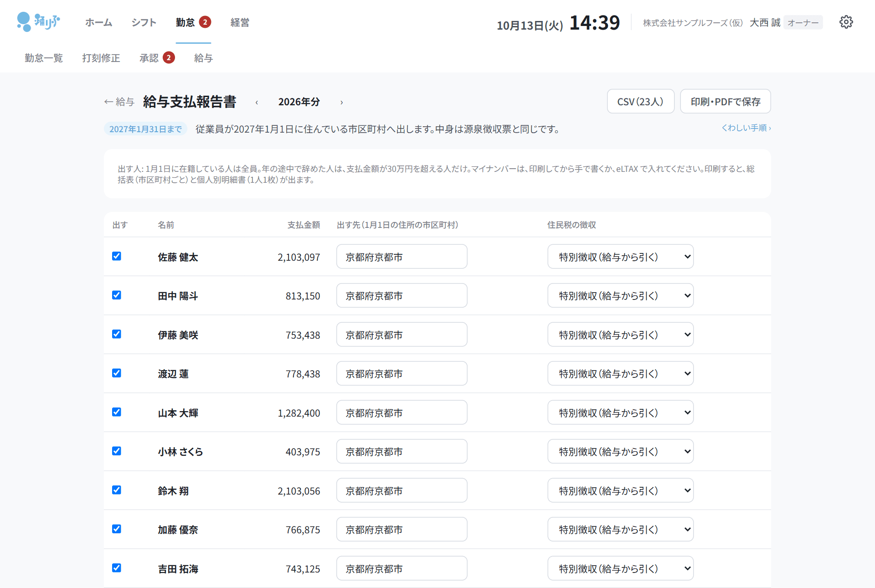Click the app logo in header
Viewport: 875px width, 588px height.
[38, 22]
